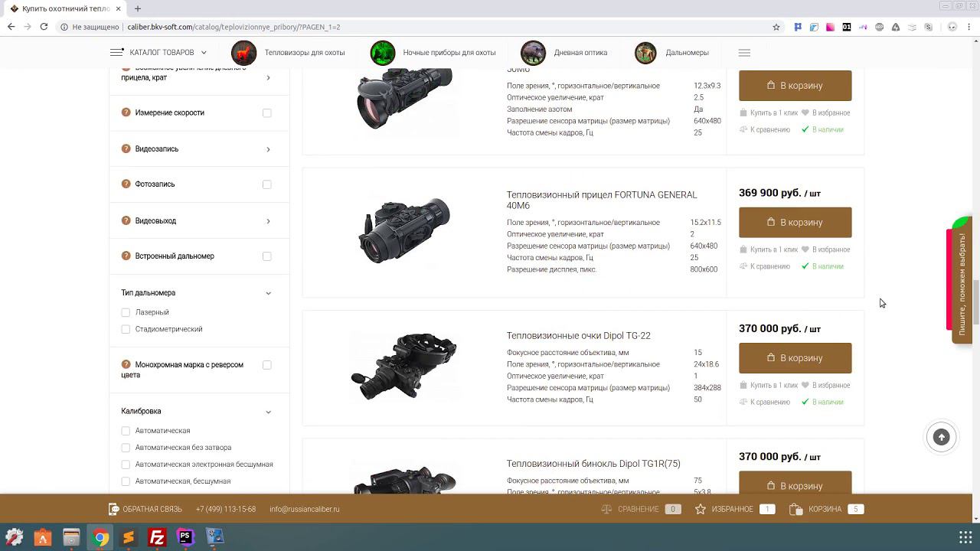Open the applications grid in taskbar

click(x=965, y=537)
